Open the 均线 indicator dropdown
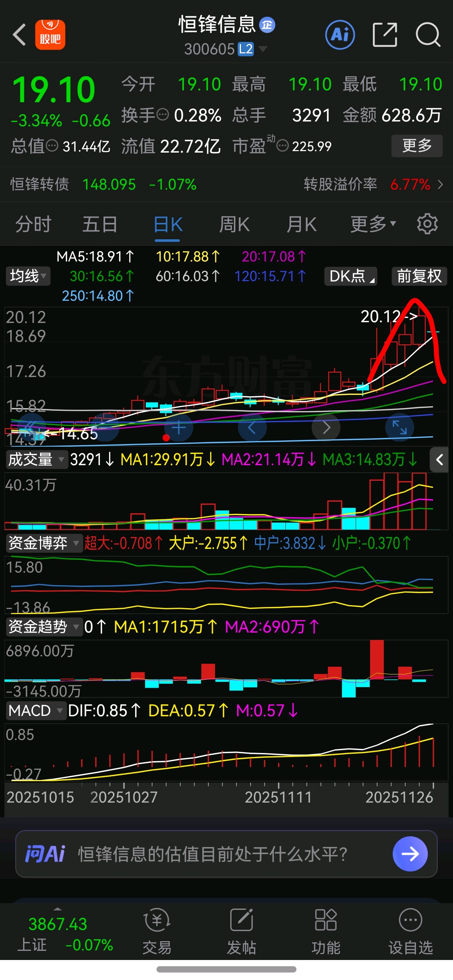 tap(28, 276)
